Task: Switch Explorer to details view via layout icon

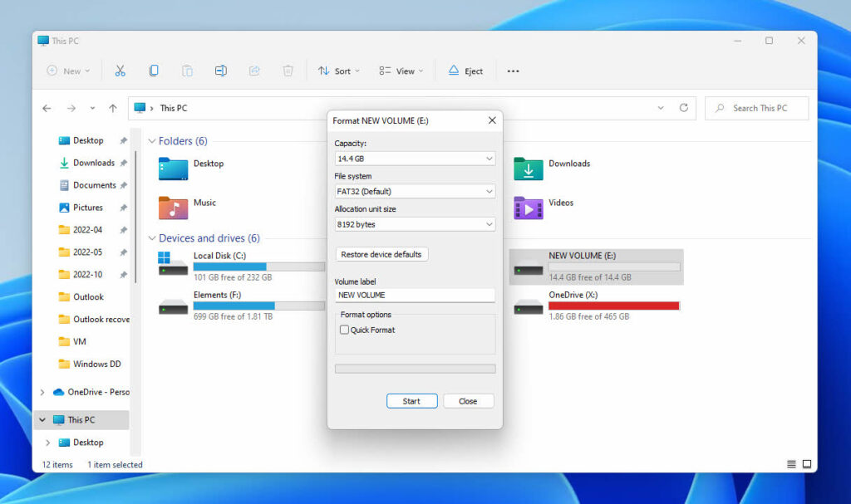Action: tap(791, 464)
